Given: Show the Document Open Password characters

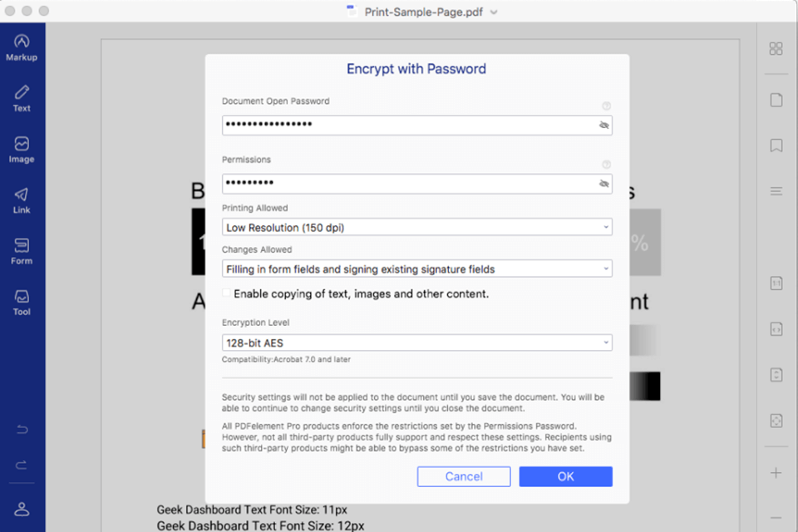Looking at the screenshot, I should click(x=604, y=126).
